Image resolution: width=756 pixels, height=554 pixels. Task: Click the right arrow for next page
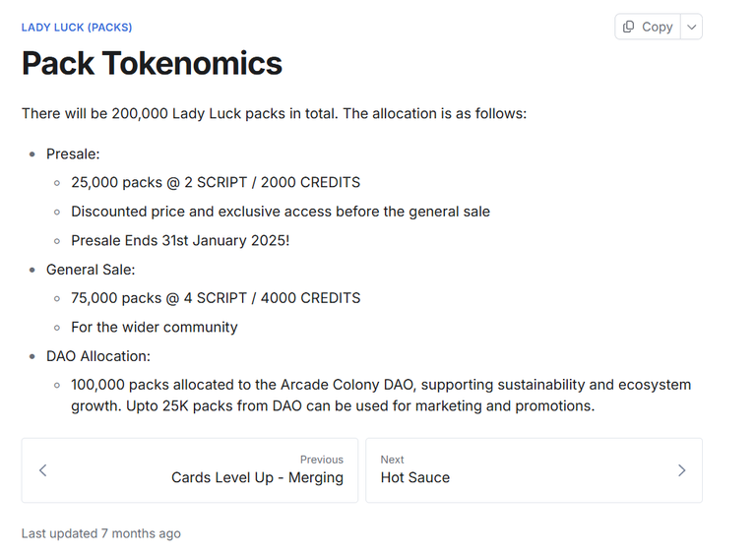click(681, 470)
